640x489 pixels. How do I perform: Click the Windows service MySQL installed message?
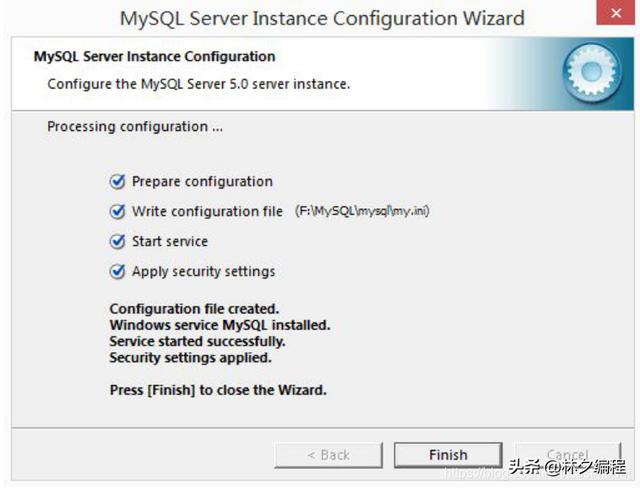220,325
